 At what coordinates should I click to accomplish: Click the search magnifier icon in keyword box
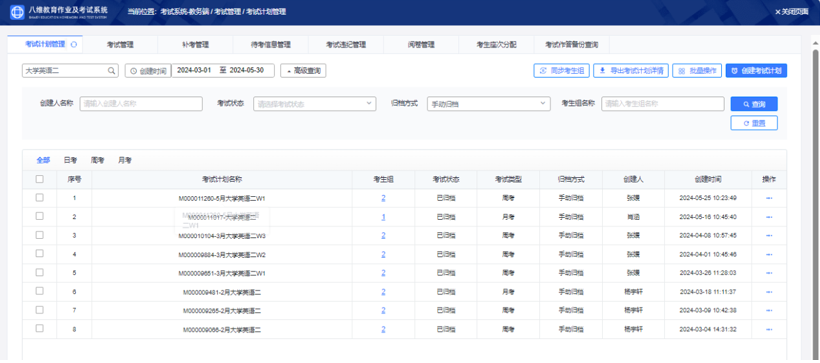point(111,71)
